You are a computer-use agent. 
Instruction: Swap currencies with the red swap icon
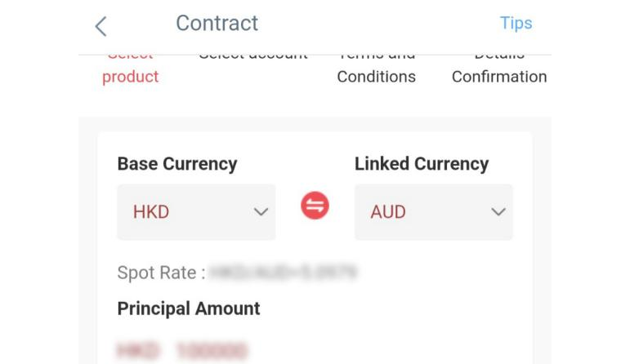tap(315, 206)
